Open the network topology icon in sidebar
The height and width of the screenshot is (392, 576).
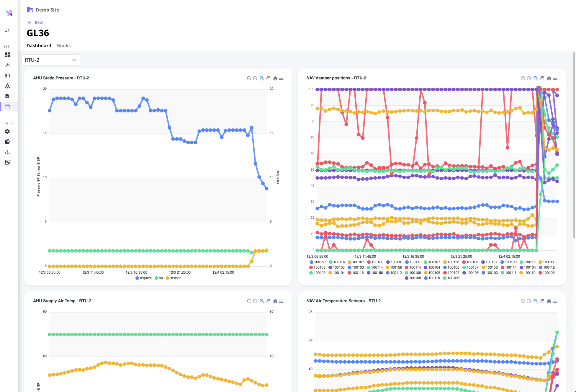[7, 86]
